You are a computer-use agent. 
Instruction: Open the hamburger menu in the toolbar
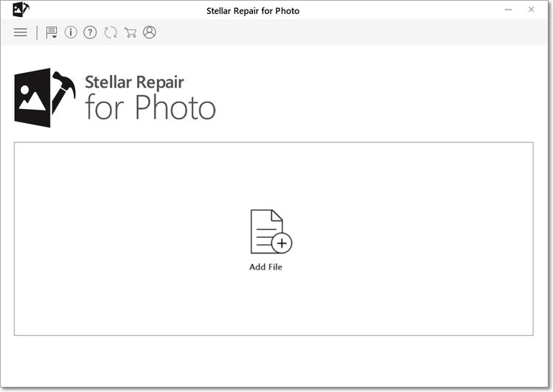point(20,32)
